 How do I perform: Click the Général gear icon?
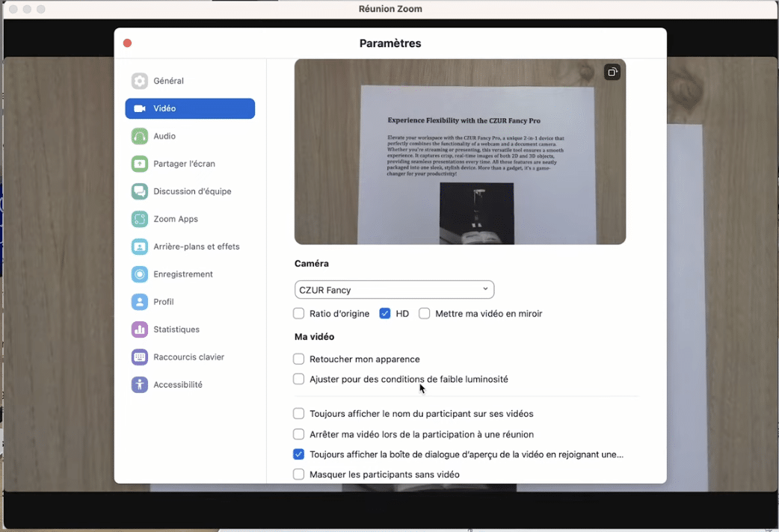tap(140, 81)
